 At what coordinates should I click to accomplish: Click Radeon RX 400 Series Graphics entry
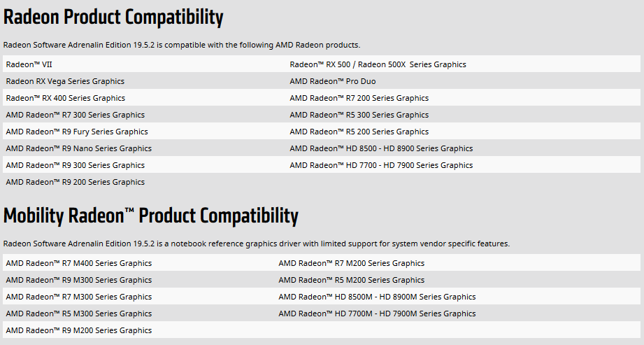click(x=65, y=98)
